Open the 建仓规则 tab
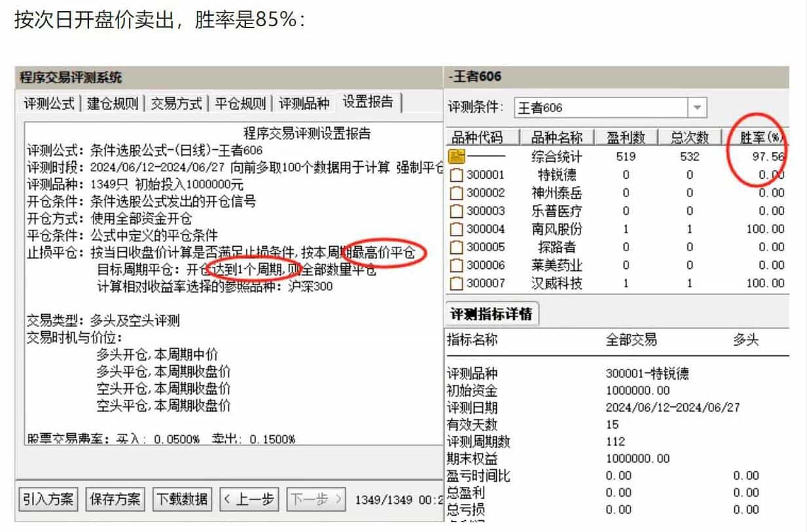Screen dimensions: 807x532 [113, 103]
